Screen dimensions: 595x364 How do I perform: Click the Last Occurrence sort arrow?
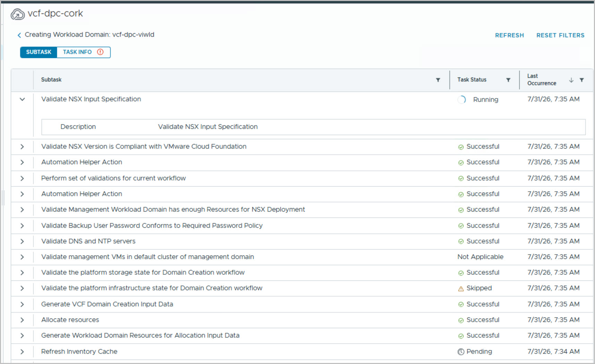(571, 80)
